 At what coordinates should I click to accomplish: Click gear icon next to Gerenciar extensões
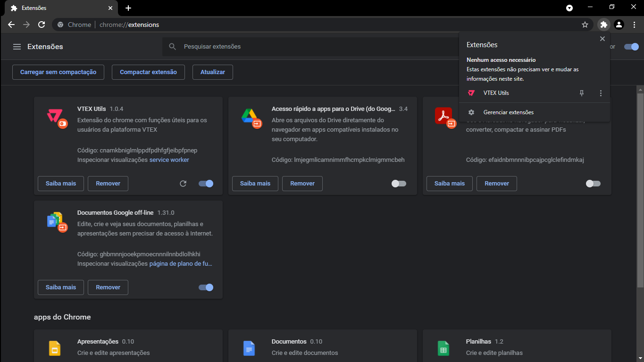tap(471, 112)
